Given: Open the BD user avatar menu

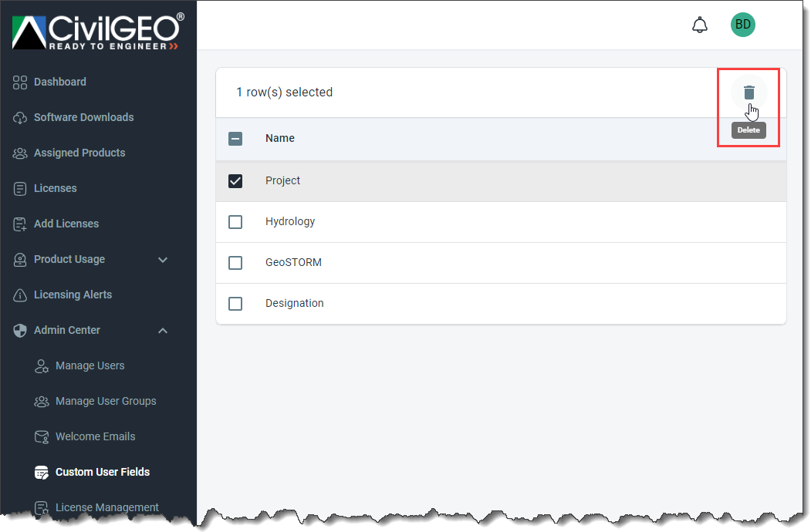Looking at the screenshot, I should click(742, 25).
